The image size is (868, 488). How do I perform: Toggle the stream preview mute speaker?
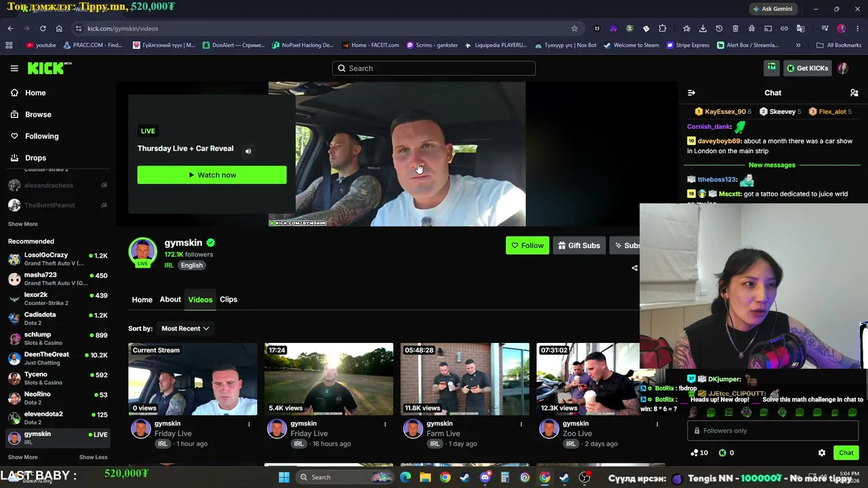[x=248, y=151]
